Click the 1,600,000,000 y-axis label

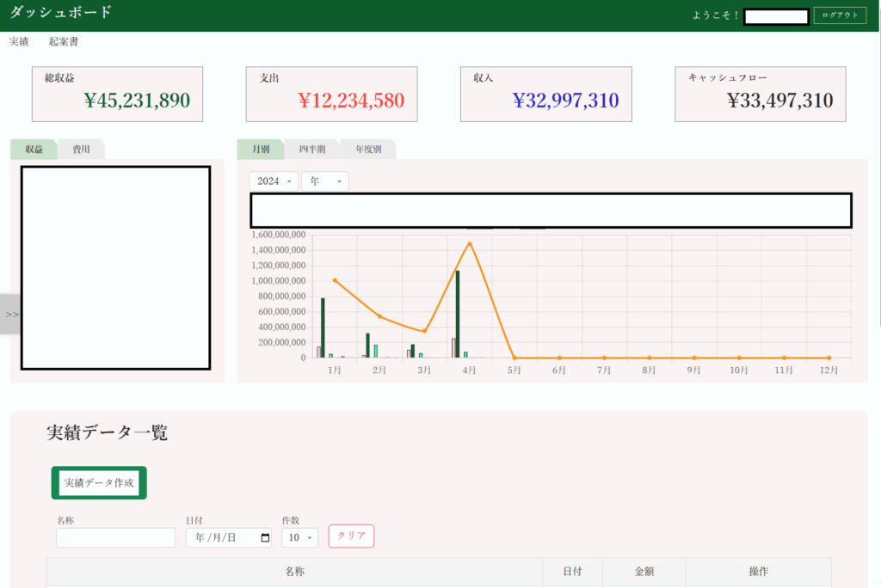(x=279, y=235)
